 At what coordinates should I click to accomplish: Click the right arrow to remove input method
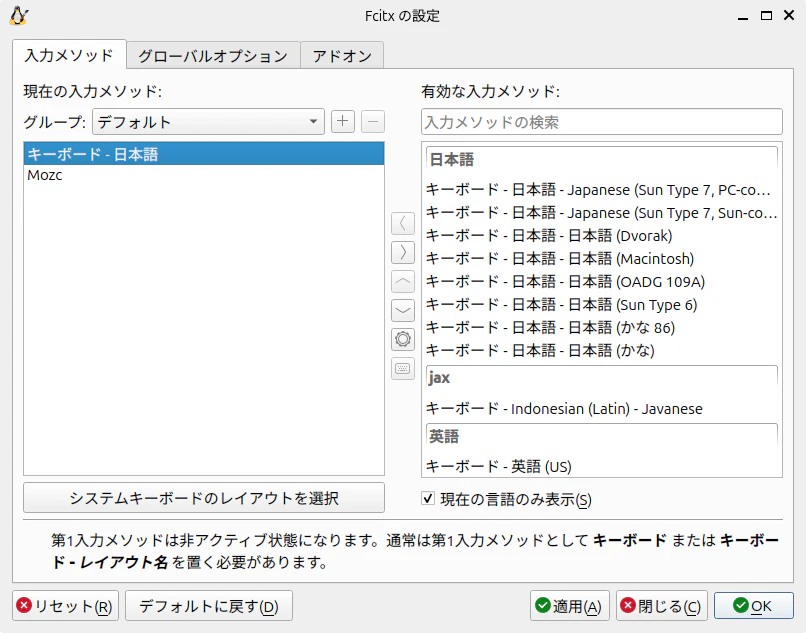pos(402,252)
